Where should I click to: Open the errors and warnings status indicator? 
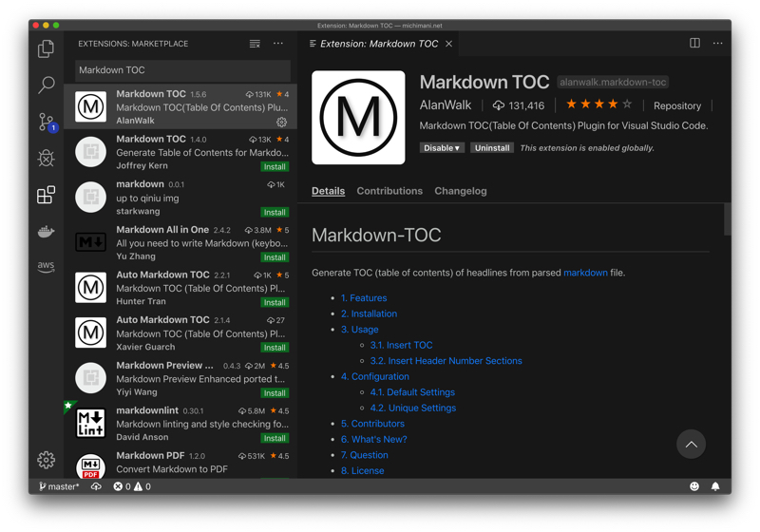click(132, 486)
